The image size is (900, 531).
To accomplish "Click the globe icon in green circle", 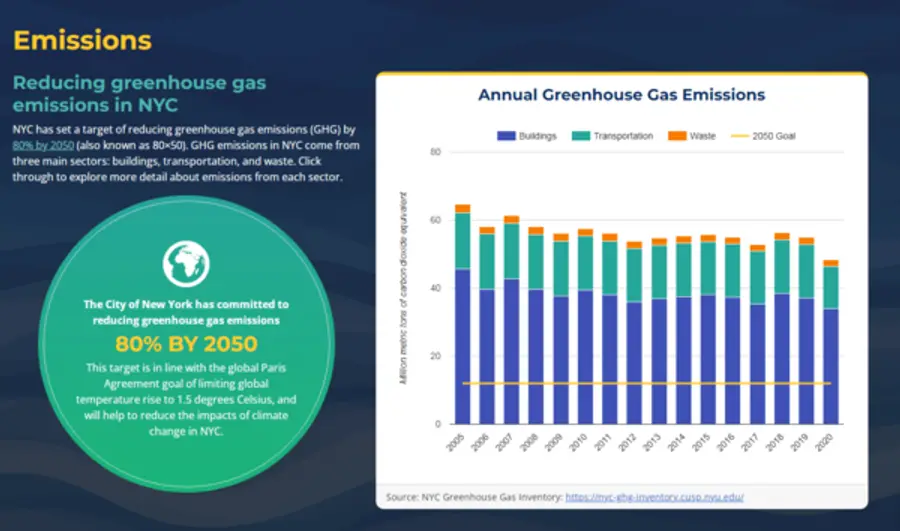I will 186,262.
